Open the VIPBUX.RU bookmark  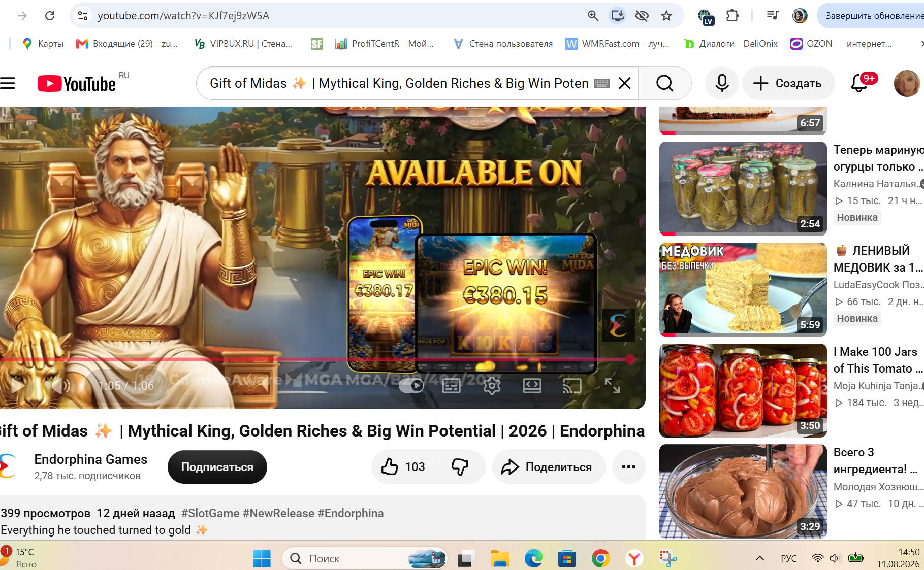click(x=244, y=44)
